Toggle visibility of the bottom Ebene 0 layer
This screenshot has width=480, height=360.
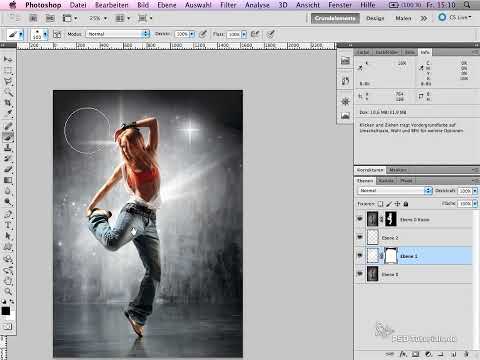pyautogui.click(x=360, y=274)
